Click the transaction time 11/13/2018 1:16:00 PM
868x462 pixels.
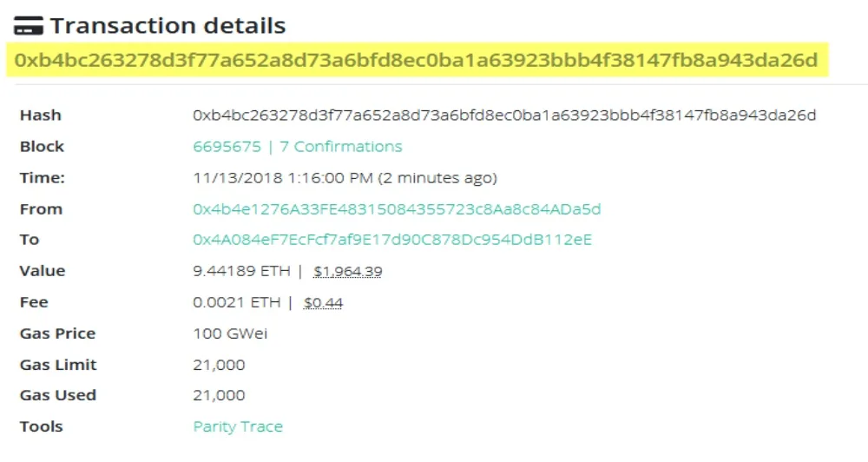coord(283,178)
